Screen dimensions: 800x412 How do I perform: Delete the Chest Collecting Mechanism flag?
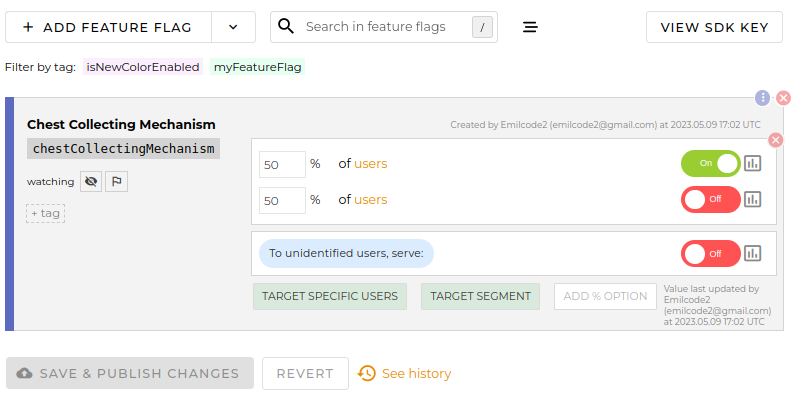tap(783, 98)
